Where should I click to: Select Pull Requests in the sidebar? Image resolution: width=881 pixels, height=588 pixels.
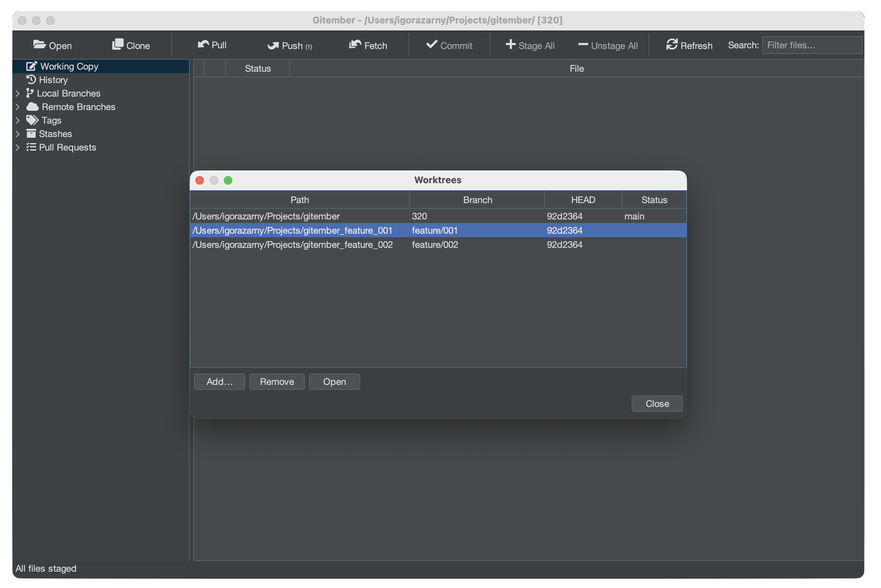[x=68, y=147]
